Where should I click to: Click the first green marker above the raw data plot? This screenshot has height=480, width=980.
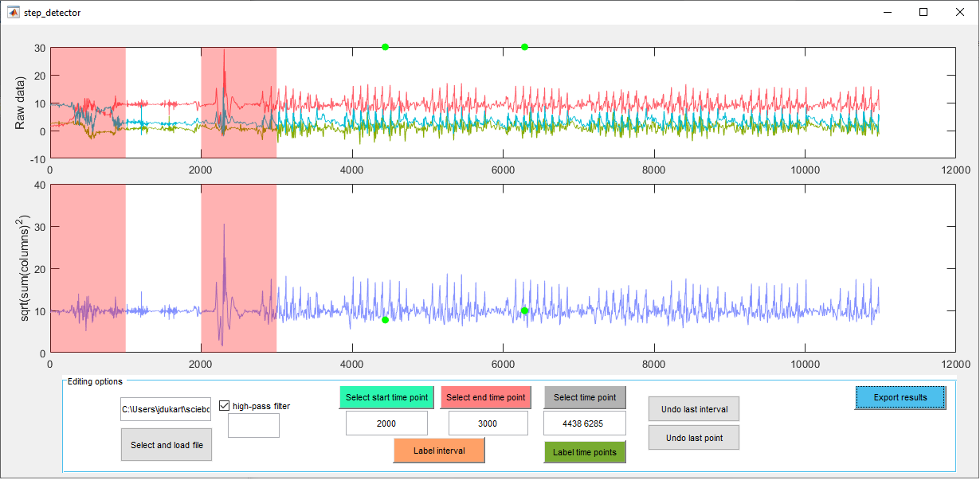click(x=384, y=47)
